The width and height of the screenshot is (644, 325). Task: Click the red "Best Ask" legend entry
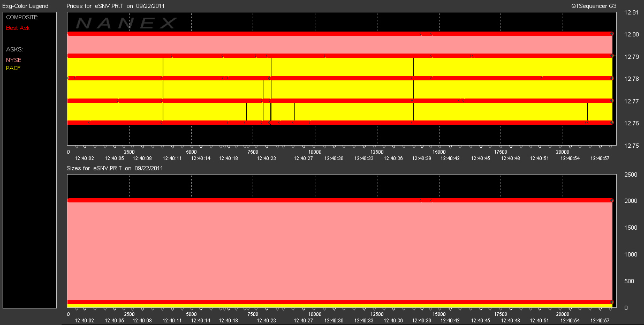click(x=18, y=27)
